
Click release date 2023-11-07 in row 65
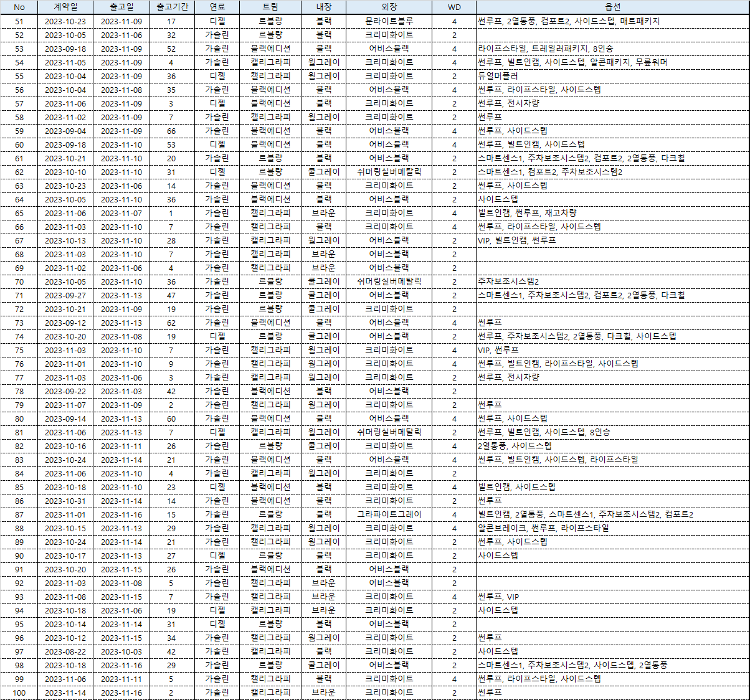coord(121,213)
